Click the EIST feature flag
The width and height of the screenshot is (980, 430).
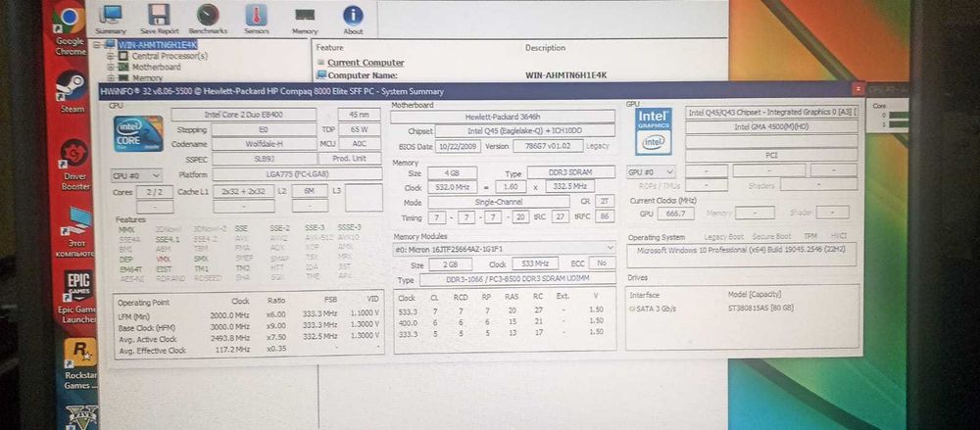pos(163,268)
